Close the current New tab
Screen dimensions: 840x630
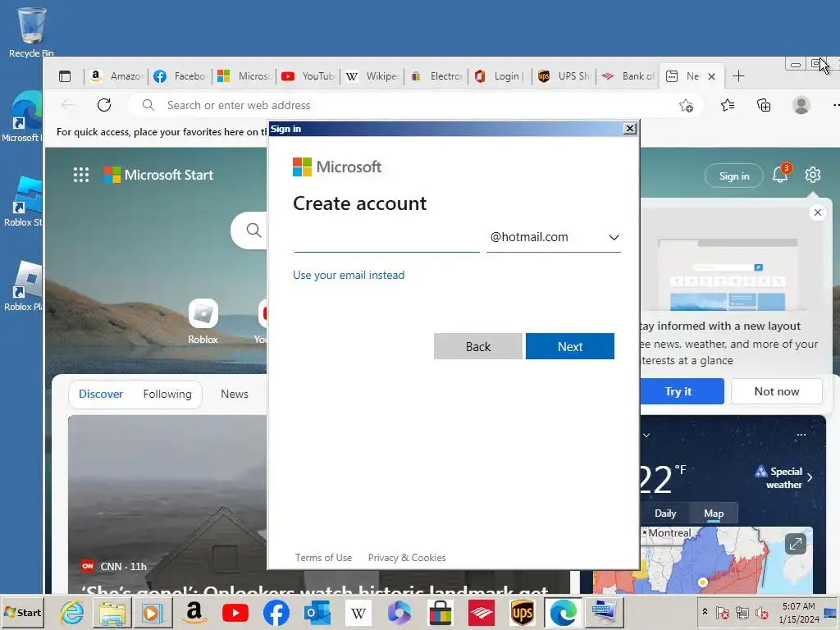coord(711,76)
